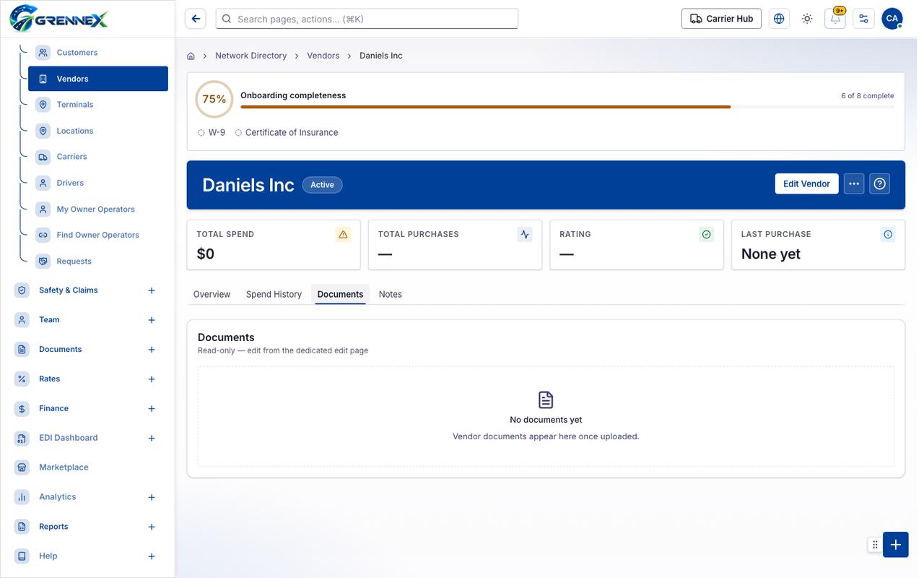This screenshot has height=578, width=924.
Task: Click the Total Spend warning icon
Action: (x=343, y=234)
